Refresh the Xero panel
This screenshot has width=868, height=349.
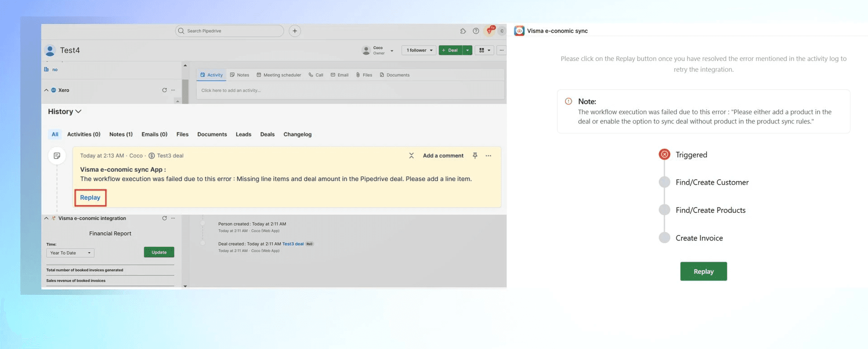[165, 90]
